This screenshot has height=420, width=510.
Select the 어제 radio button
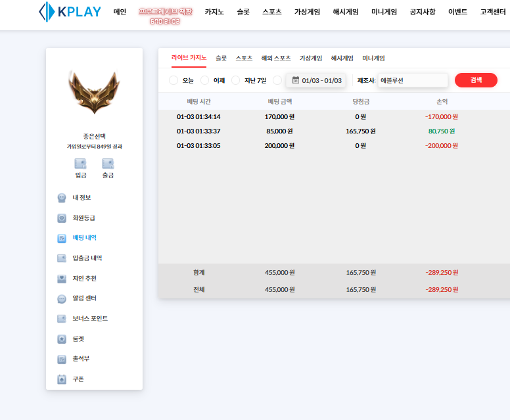[204, 80]
